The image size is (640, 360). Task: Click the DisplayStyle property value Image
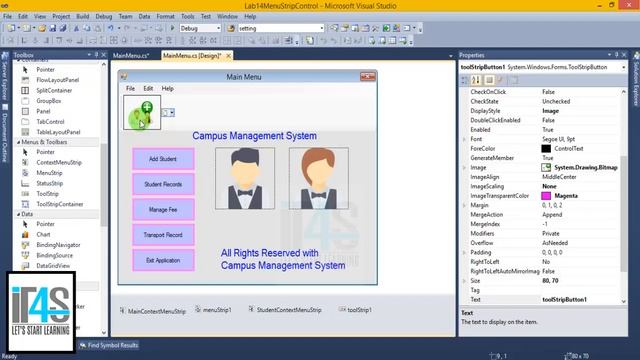[550, 111]
